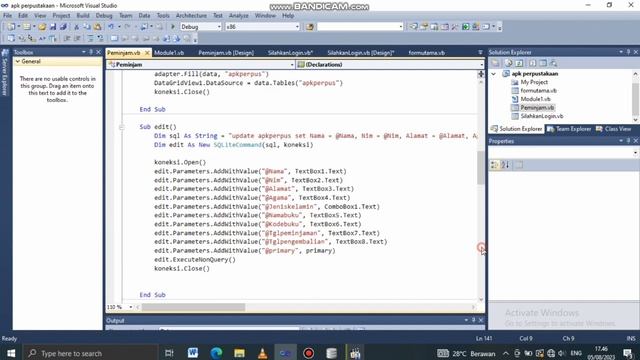
Task: Click the Find in Files toolbar icon
Action: (310, 27)
